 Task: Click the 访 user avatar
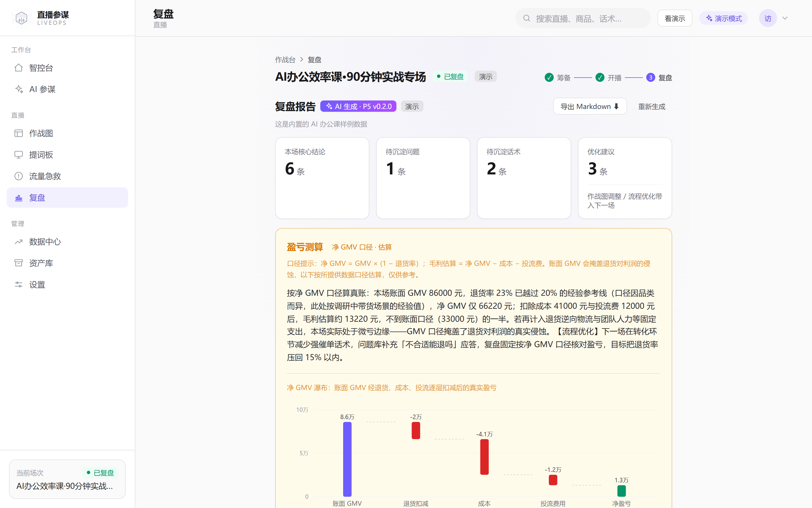pyautogui.click(x=768, y=18)
